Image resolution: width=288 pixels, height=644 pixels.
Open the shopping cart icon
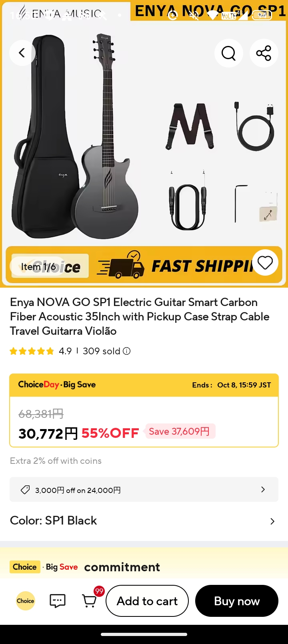90,600
